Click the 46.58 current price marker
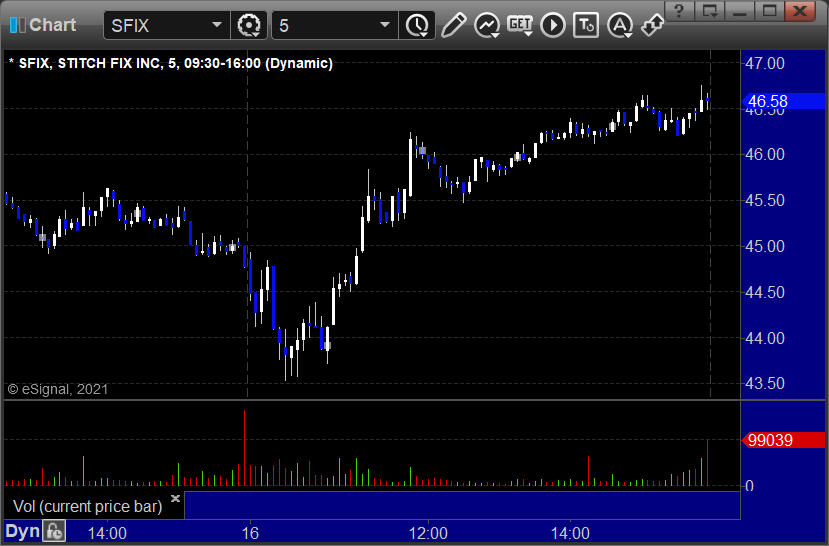 click(x=783, y=101)
